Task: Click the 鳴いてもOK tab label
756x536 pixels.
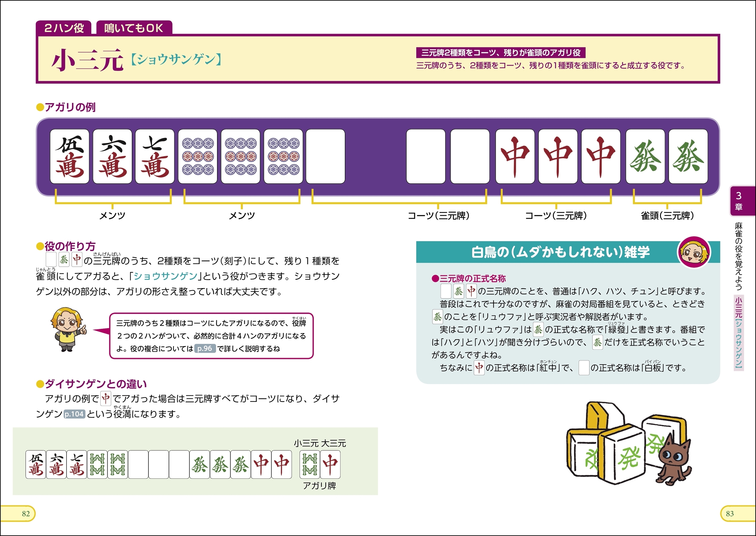Action: click(134, 28)
